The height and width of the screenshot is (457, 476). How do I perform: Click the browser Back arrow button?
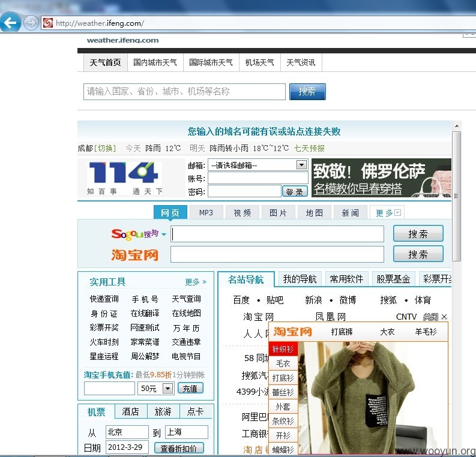point(10,22)
